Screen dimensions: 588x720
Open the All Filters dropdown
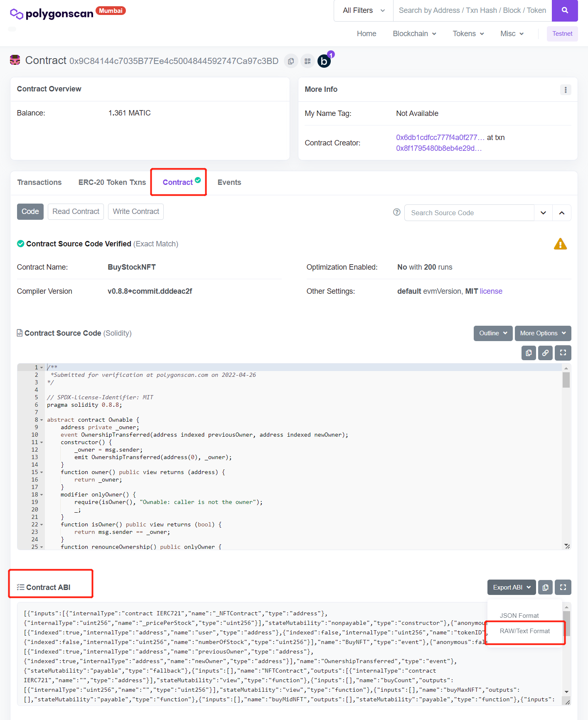pyautogui.click(x=364, y=10)
